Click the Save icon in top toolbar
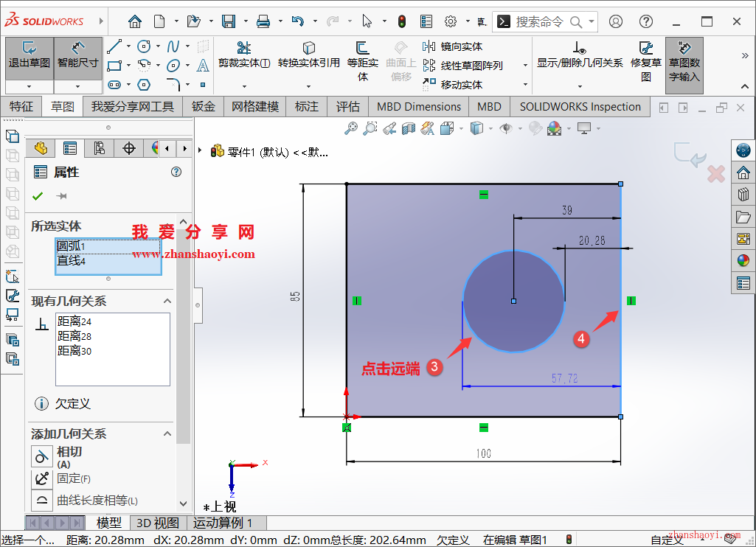 coord(229,21)
